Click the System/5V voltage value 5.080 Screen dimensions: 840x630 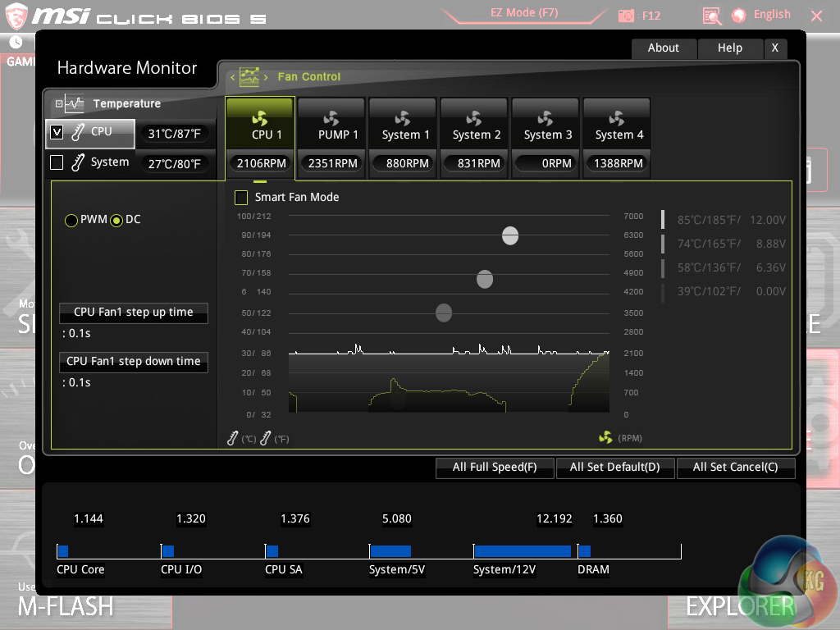tap(397, 519)
